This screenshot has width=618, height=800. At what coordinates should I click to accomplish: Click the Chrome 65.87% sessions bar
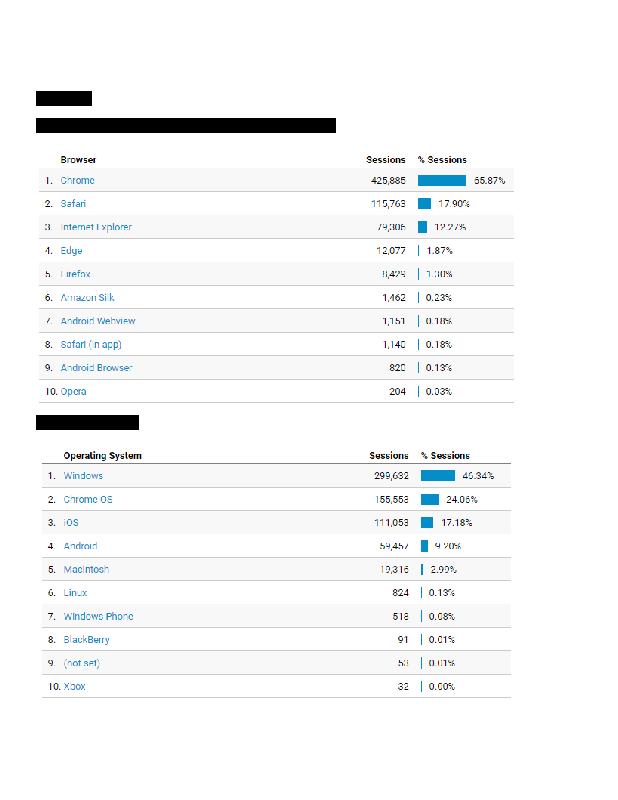point(442,181)
